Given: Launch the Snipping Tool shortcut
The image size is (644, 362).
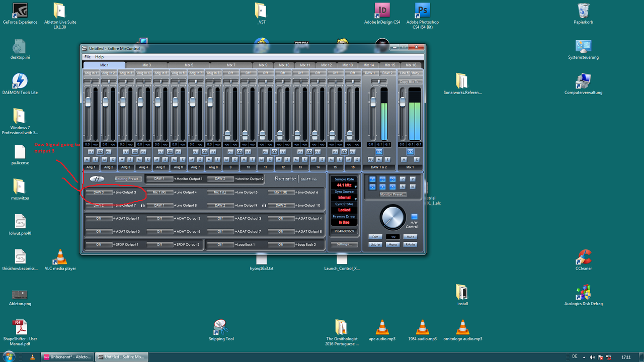Looking at the screenshot, I should [x=221, y=330].
